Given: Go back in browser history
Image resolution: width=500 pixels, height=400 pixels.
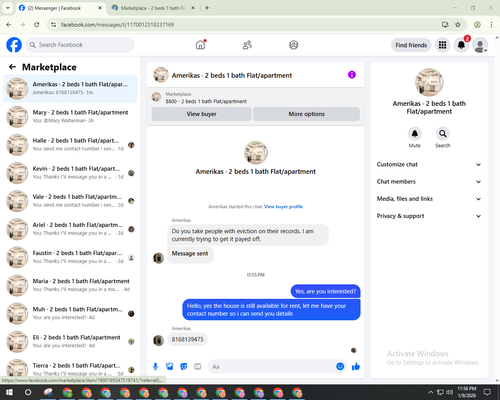Looking at the screenshot, I should click(x=9, y=25).
